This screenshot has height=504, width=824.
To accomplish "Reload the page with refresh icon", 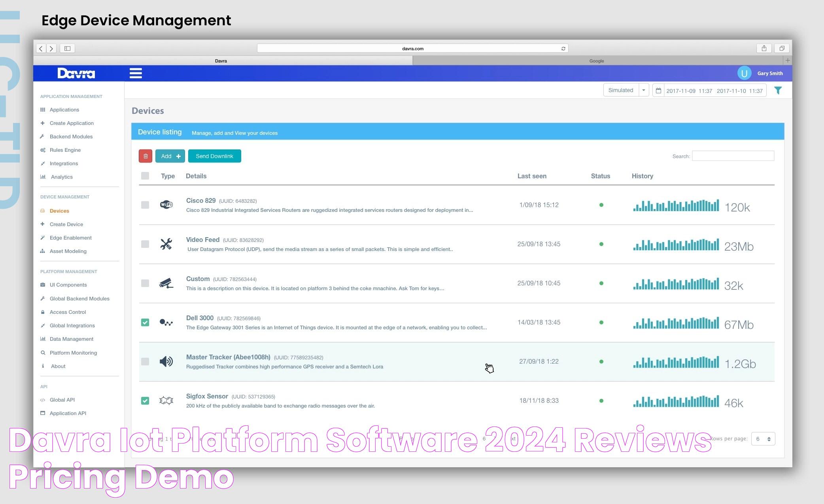I will (563, 49).
